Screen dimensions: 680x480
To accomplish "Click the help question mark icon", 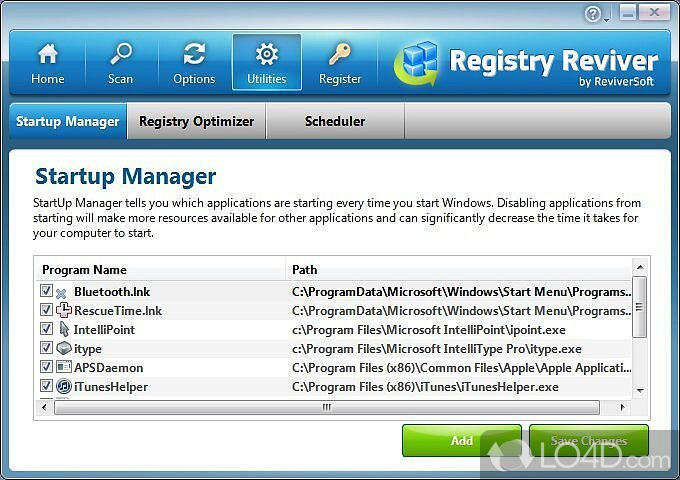I will 592,14.
